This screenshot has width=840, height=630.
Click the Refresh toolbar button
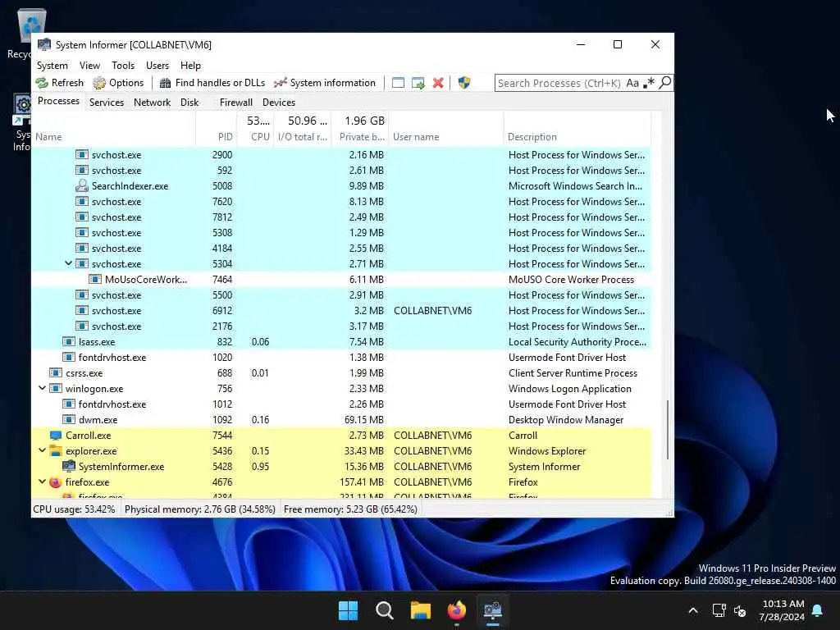pyautogui.click(x=59, y=83)
